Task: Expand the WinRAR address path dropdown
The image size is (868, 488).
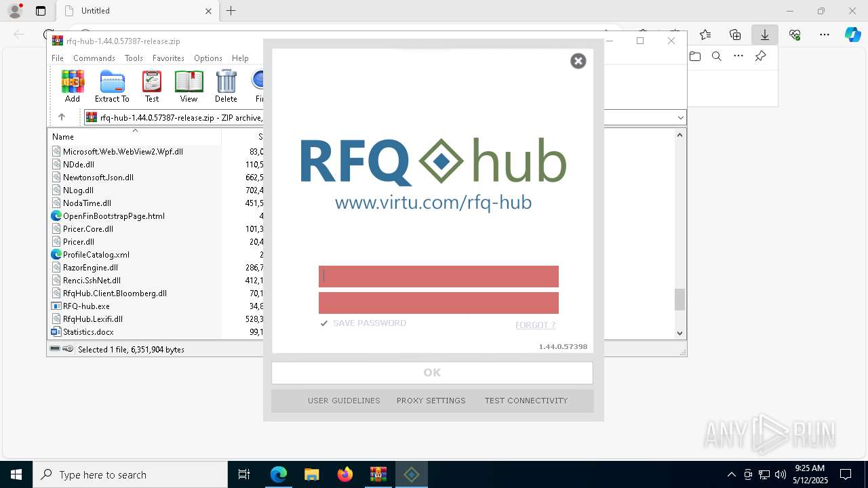Action: point(680,118)
